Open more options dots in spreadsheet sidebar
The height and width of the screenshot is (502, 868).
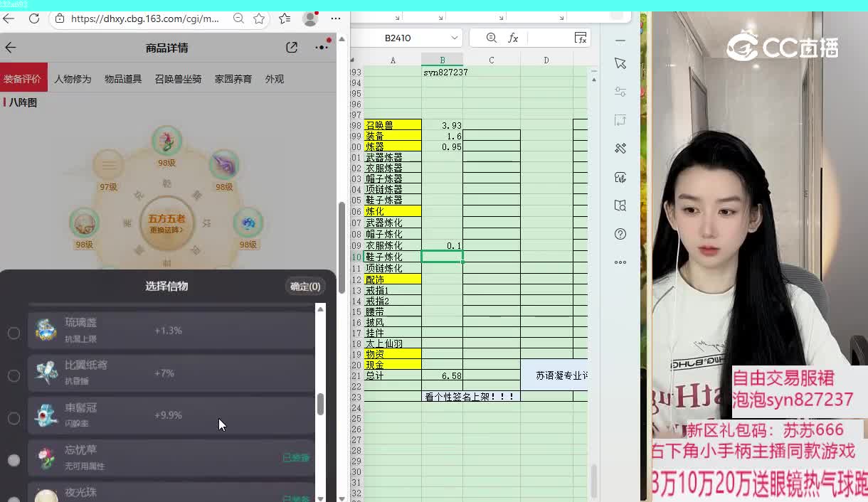620,262
